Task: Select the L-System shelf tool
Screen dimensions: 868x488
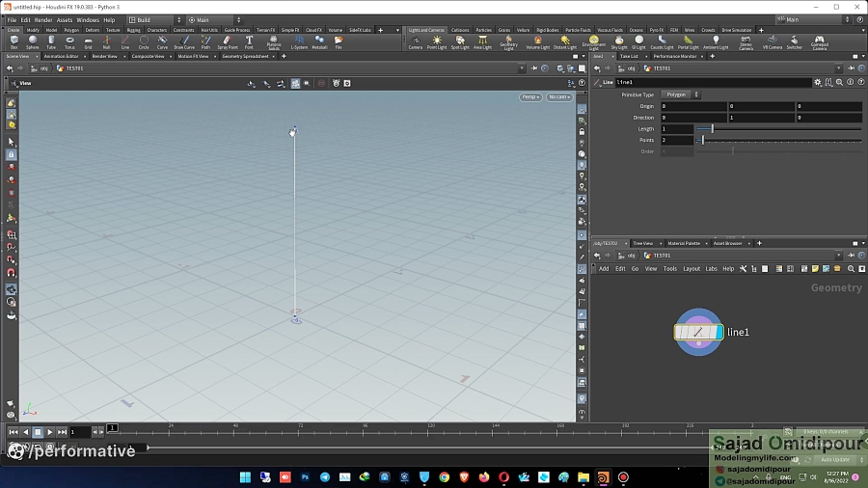Action: (299, 41)
